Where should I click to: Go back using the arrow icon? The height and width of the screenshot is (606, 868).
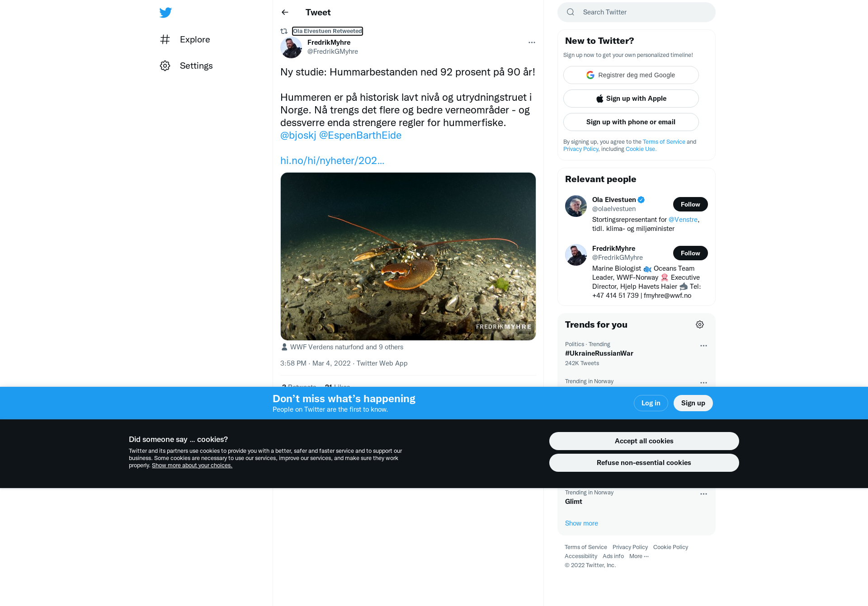285,12
